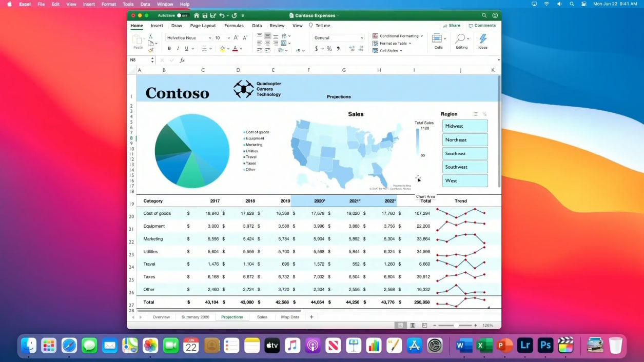The height and width of the screenshot is (362, 644).
Task: Switch to Page Layout view in status bar
Action: [x=413, y=326]
